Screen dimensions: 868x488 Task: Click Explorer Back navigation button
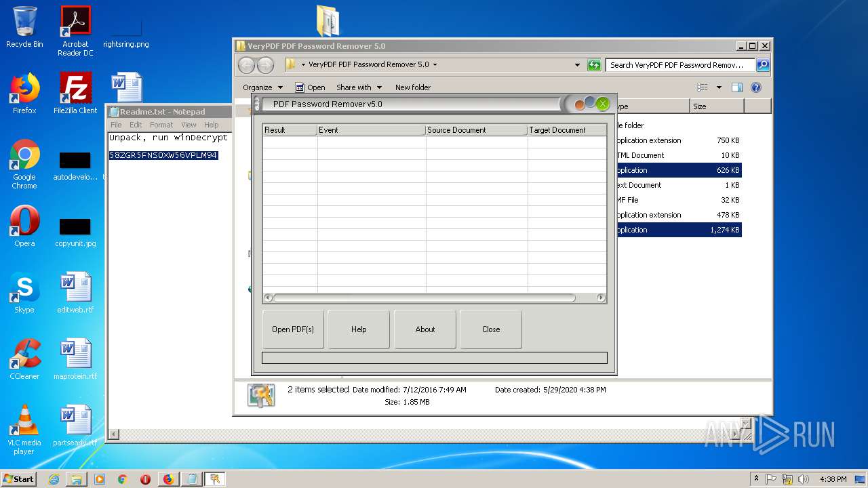coord(246,65)
